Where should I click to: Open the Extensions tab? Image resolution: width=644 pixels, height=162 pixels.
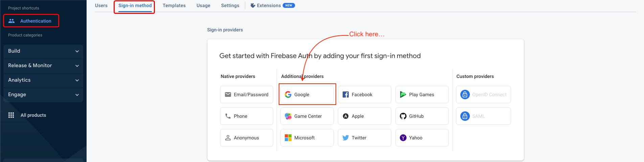(x=269, y=5)
